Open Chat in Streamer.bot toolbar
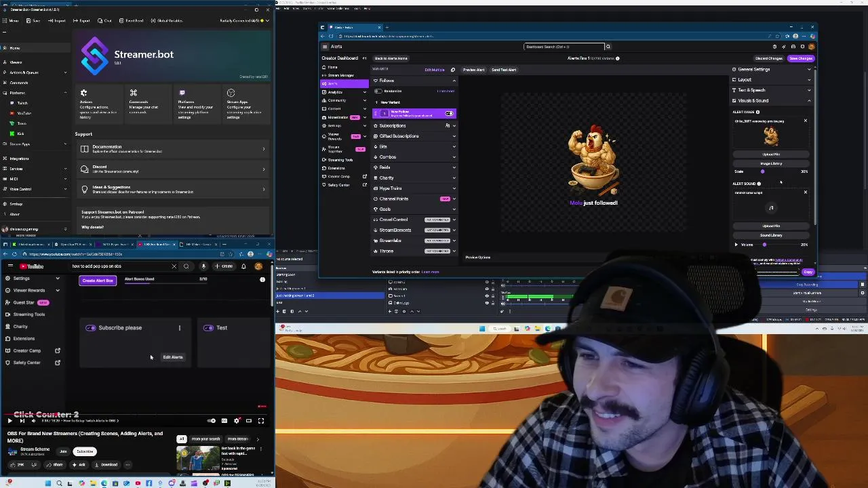The height and width of the screenshot is (488, 868). [x=104, y=20]
